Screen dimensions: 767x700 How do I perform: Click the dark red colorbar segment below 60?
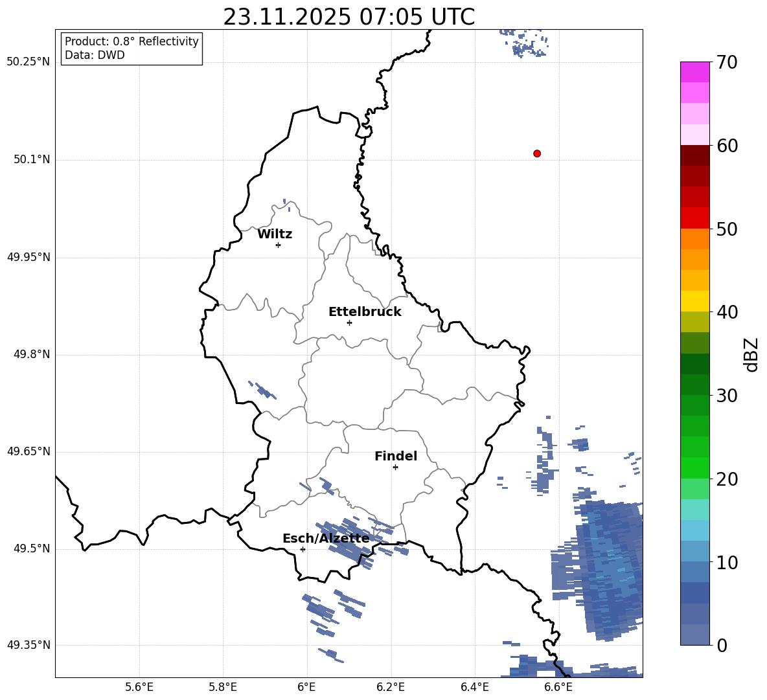[x=694, y=155]
